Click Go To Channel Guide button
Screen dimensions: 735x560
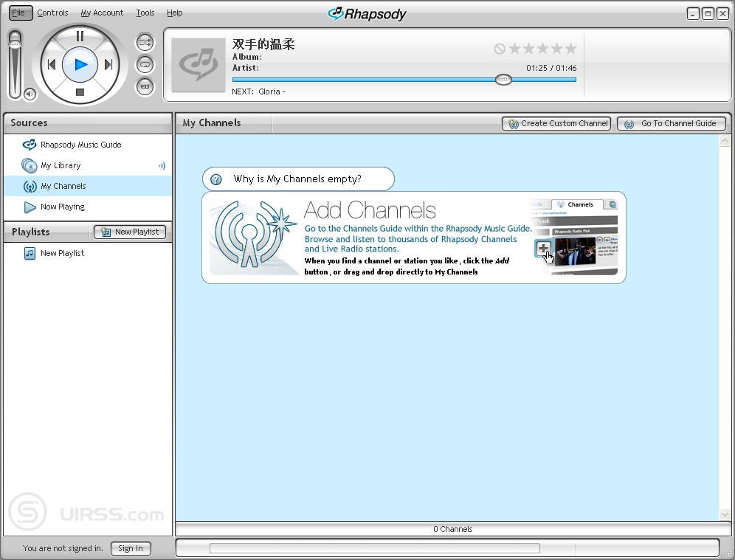(672, 123)
